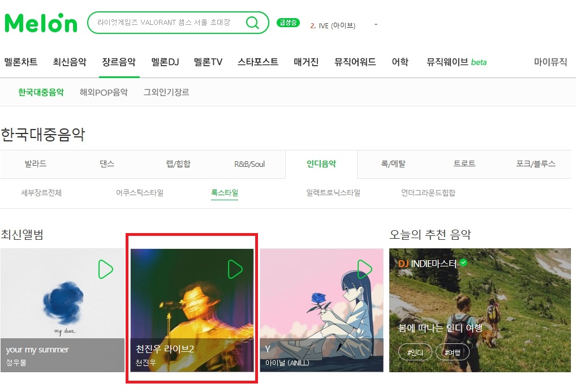Screen dimensions: 576x392
Task: Open the 최신음악 menu
Action: point(70,62)
